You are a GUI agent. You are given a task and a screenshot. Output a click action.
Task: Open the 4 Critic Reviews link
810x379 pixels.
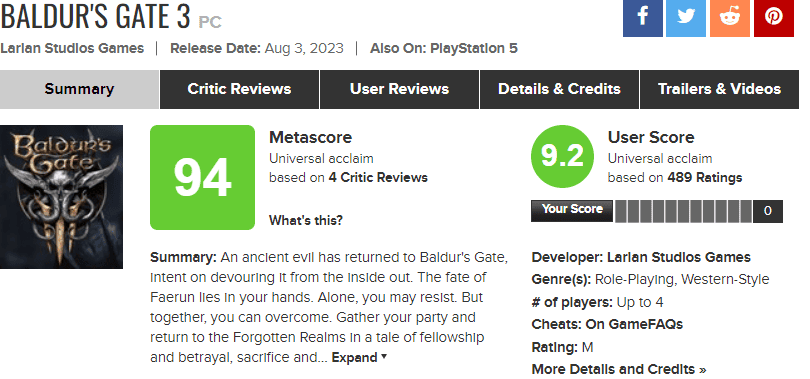tap(378, 178)
